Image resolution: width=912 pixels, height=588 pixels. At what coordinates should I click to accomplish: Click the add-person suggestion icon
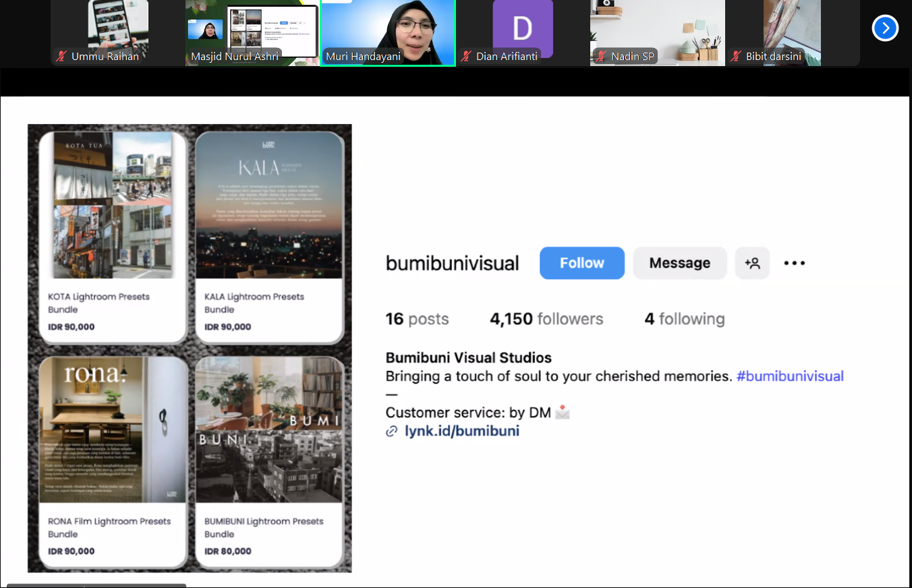[752, 263]
